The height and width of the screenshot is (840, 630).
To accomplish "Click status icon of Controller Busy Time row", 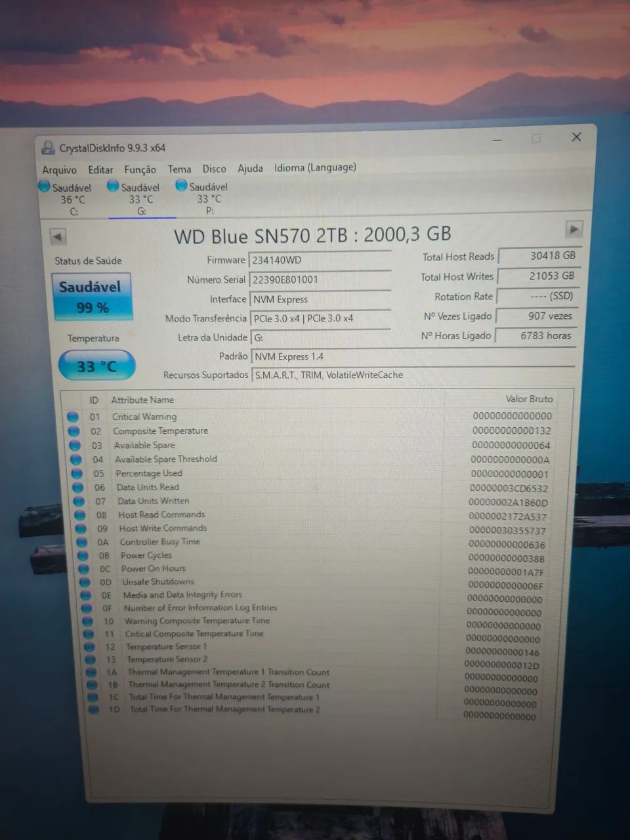I will (82, 543).
